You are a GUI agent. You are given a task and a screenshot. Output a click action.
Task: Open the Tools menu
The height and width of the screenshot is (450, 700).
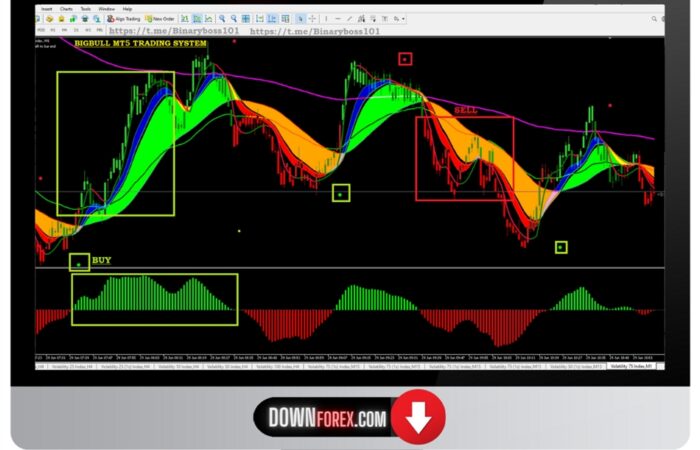pyautogui.click(x=85, y=9)
